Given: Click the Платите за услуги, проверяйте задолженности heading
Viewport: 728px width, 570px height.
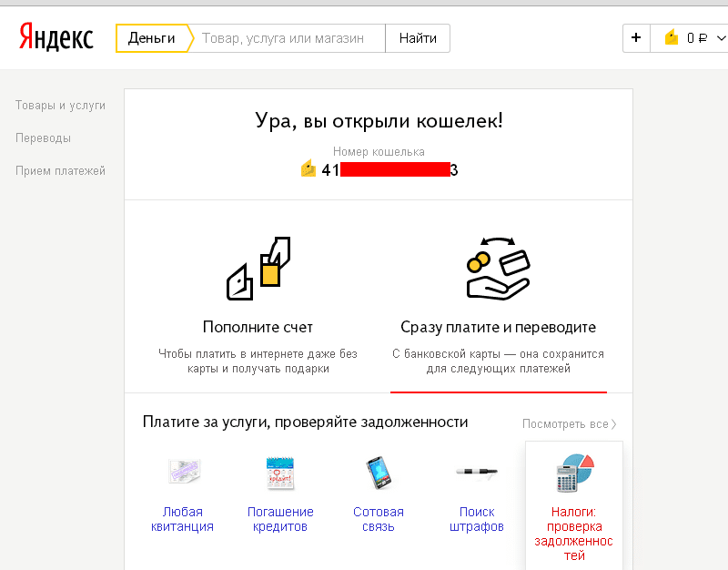Looking at the screenshot, I should click(x=305, y=422).
